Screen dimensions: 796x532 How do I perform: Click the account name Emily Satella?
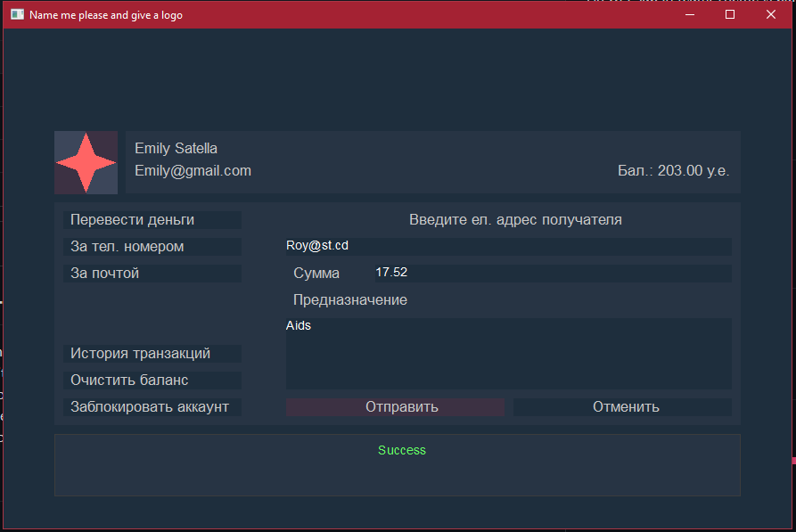[176, 148]
